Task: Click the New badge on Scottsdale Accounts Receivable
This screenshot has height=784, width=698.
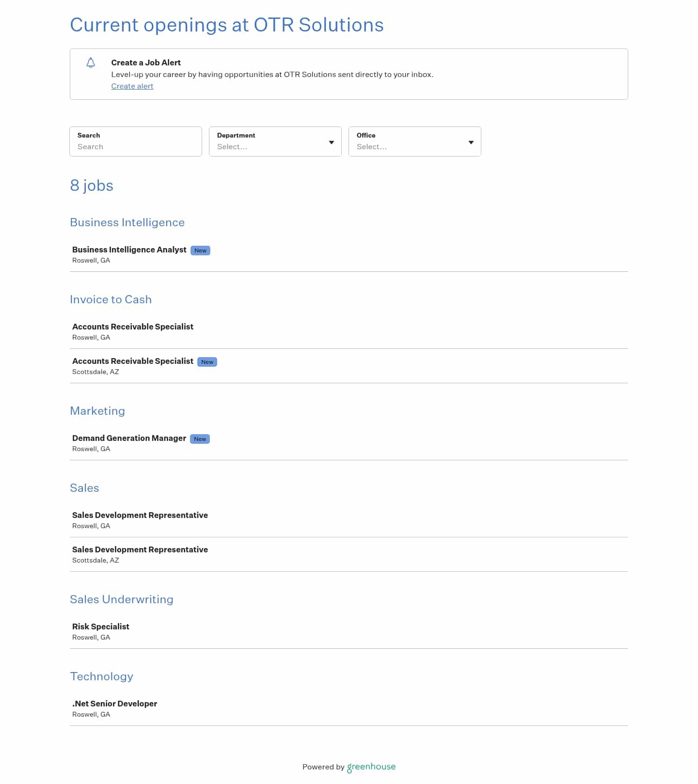Action: click(207, 362)
